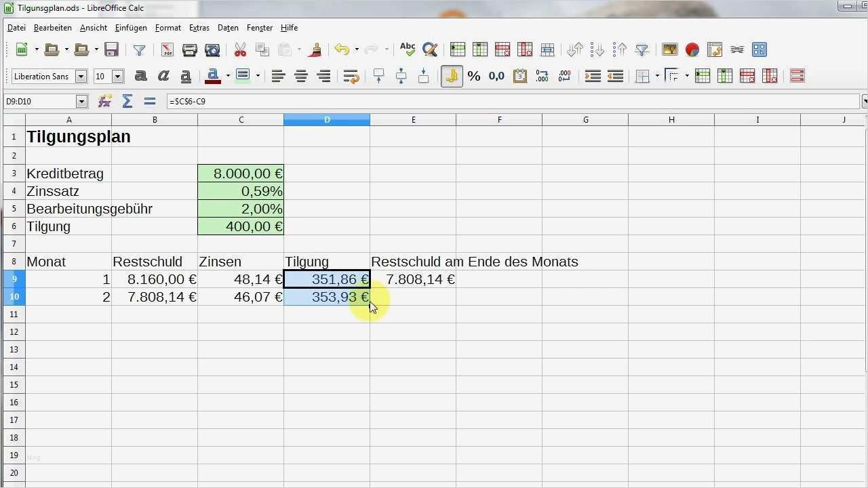Open the Extras menu
This screenshot has width=868, height=488.
[199, 28]
